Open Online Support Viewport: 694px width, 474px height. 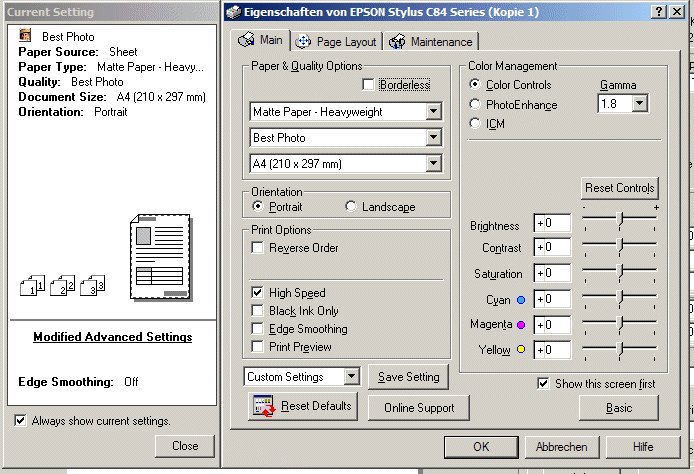419,408
